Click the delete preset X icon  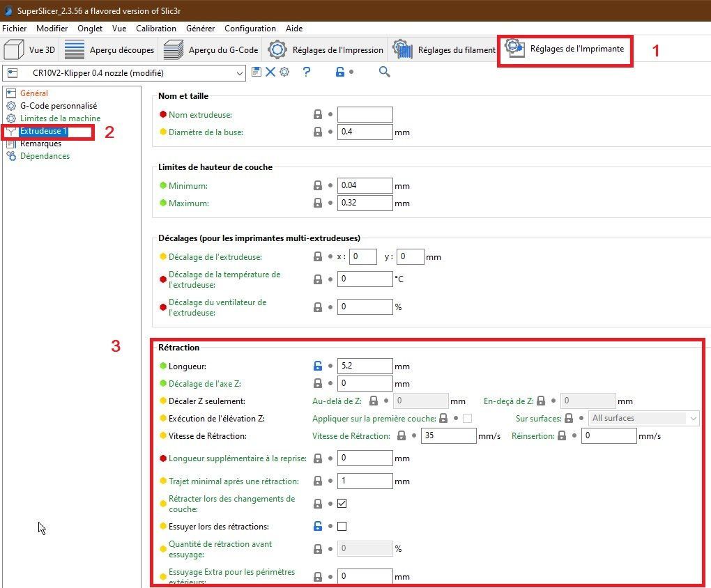pyautogui.click(x=270, y=72)
